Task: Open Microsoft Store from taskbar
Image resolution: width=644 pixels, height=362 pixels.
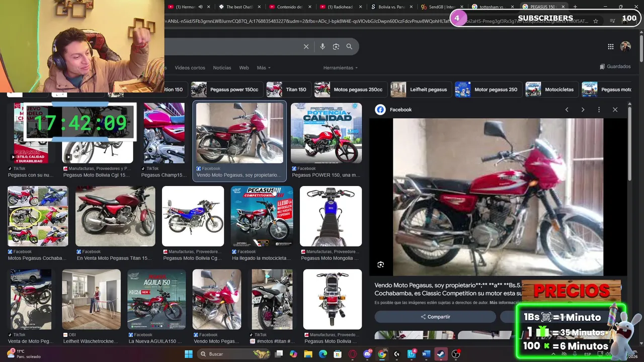Action: 338,354
